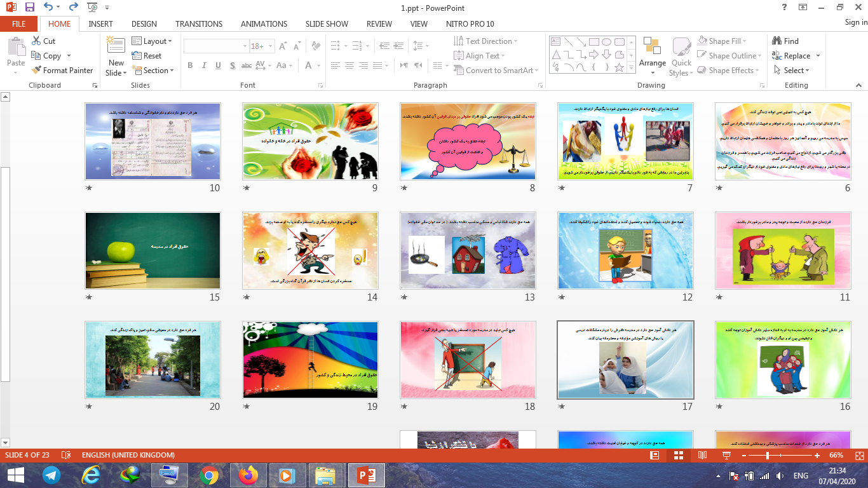Switch to Reading View in status bar
Screen dimensions: 868x488
[702, 456]
